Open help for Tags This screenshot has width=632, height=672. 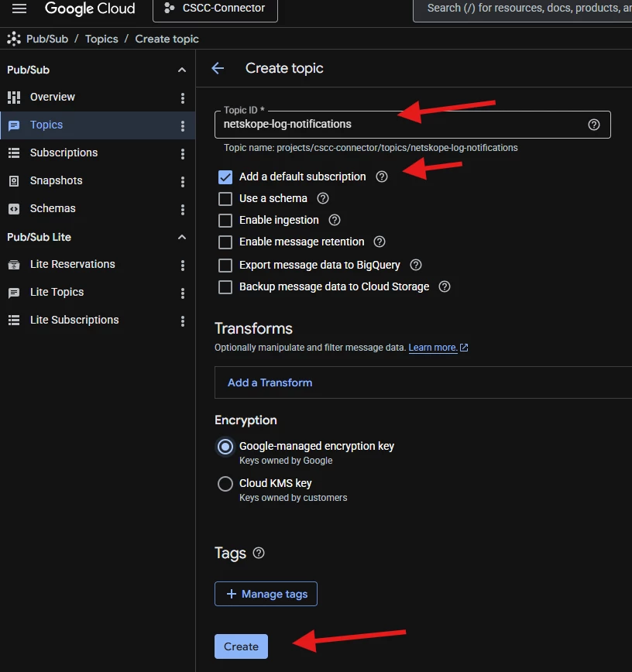(259, 553)
